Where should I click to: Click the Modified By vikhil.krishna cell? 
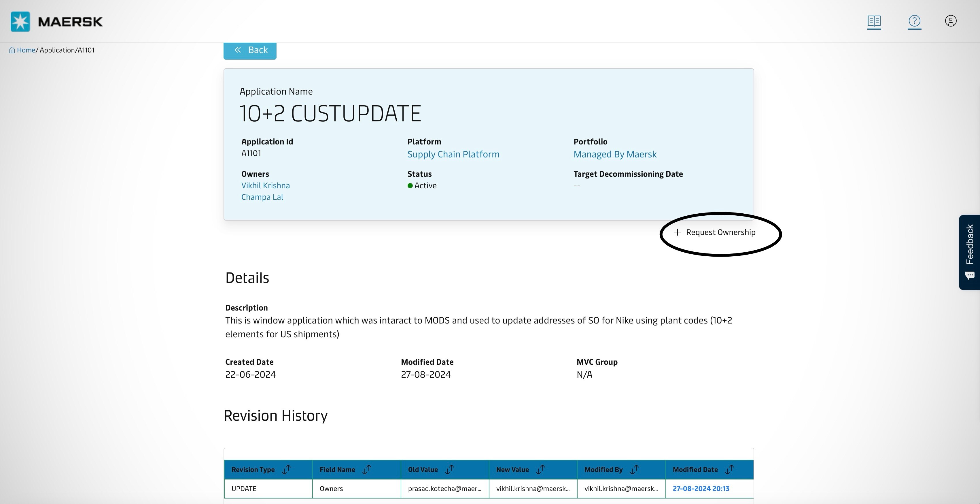pos(621,488)
